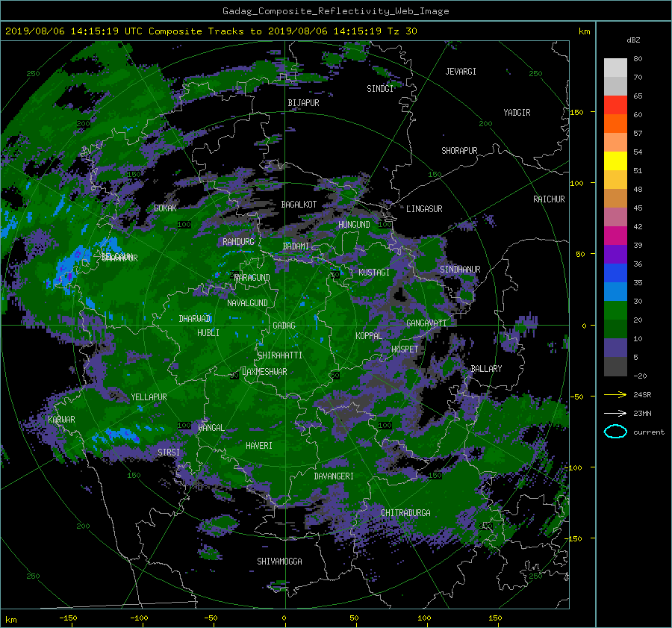Click the GADAG label at radar center
This screenshot has width=672, height=628.
coord(284,326)
